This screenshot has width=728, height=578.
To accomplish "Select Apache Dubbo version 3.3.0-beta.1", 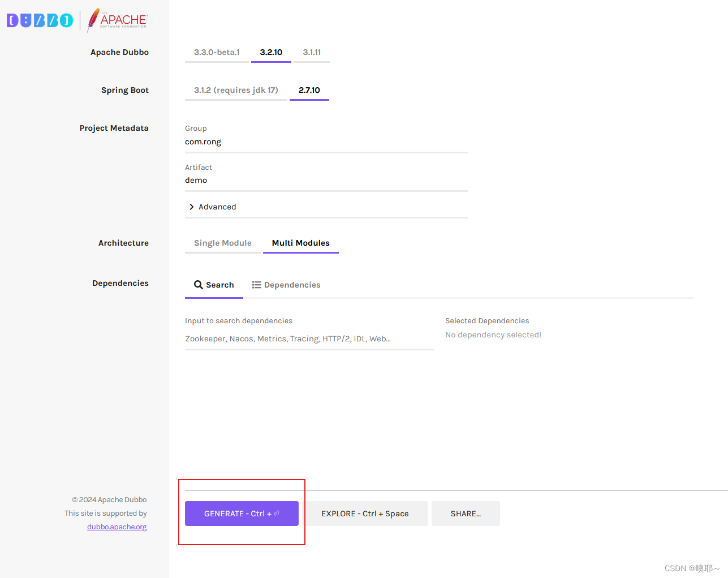I will click(217, 52).
